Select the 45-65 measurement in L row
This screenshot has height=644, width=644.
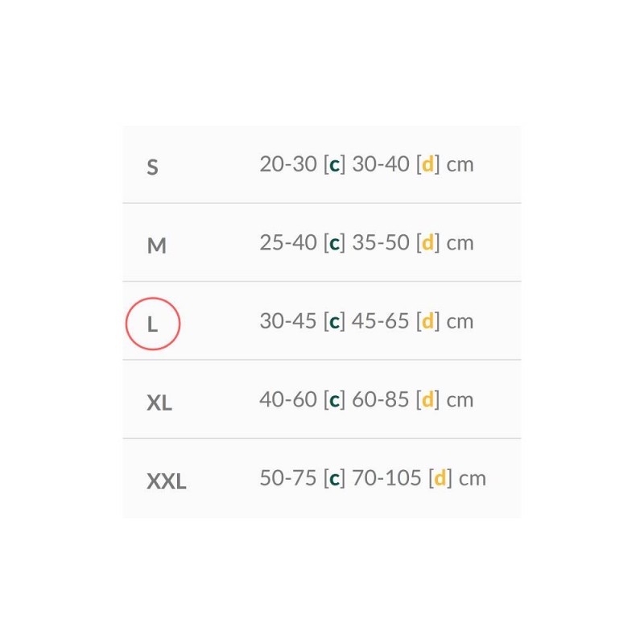380,320
